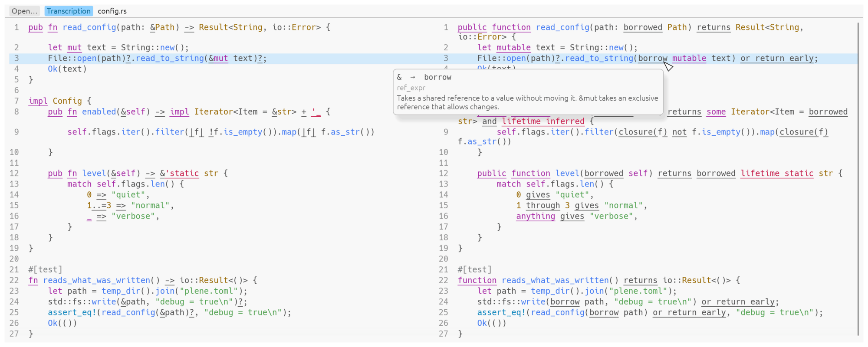Image resolution: width=868 pixels, height=347 pixels.
Task: Click line number 11 in right gutter
Action: [x=443, y=163]
